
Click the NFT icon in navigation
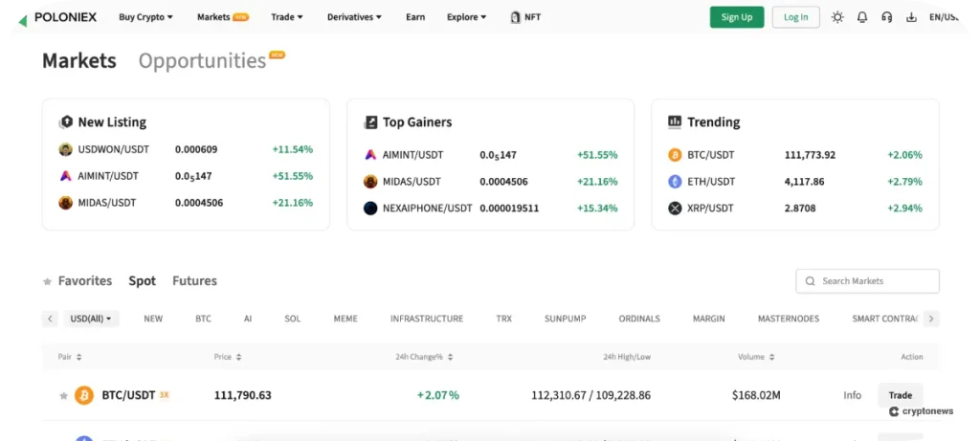coord(516,17)
